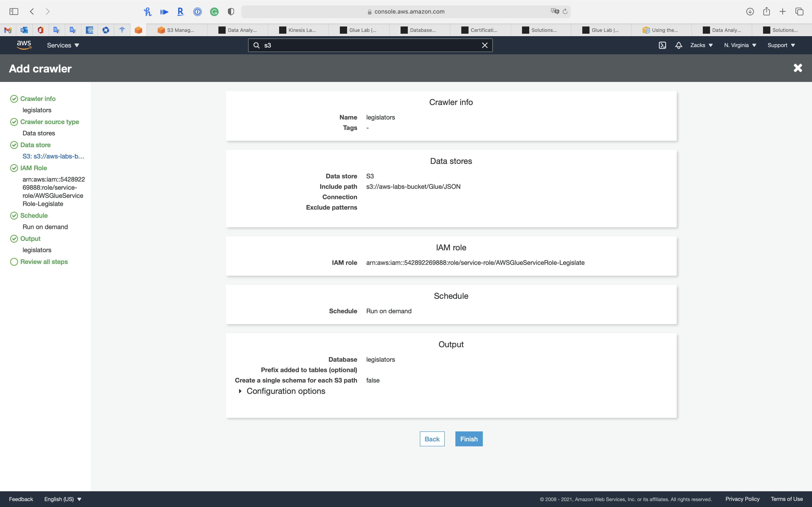Click the Back button
812x507 pixels.
[432, 439]
